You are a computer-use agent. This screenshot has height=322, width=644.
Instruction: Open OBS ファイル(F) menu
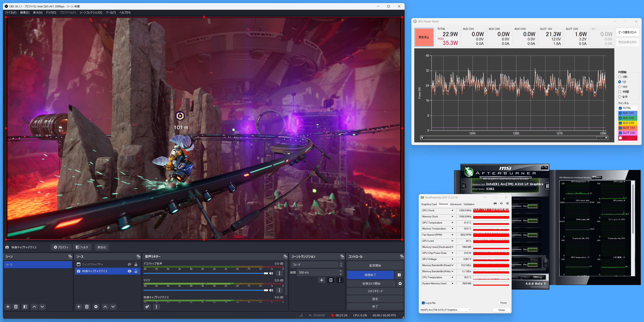pyautogui.click(x=10, y=12)
